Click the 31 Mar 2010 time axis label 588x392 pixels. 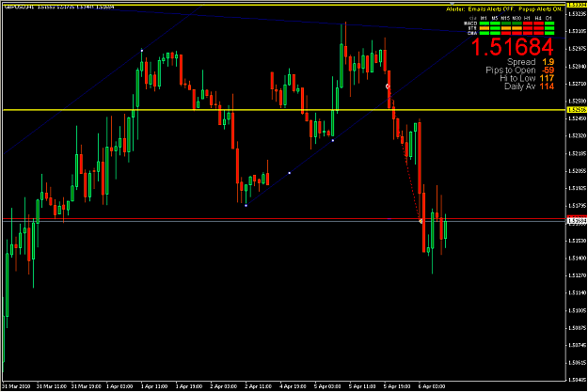pos(16,386)
